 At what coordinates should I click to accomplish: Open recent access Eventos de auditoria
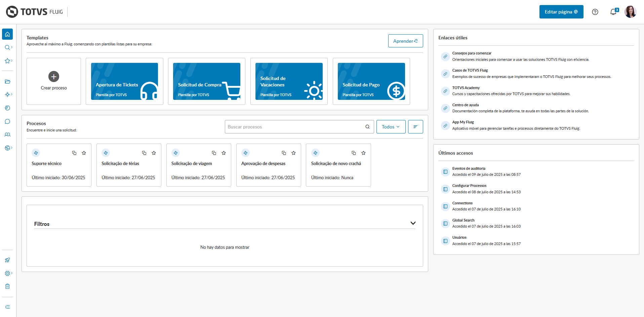[x=469, y=168]
